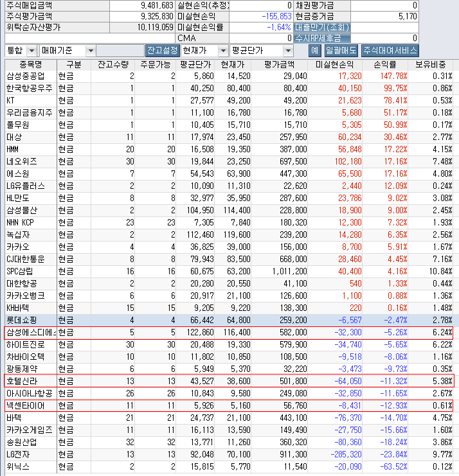
Task: Select the 카카오 stock name
Action: [18, 247]
